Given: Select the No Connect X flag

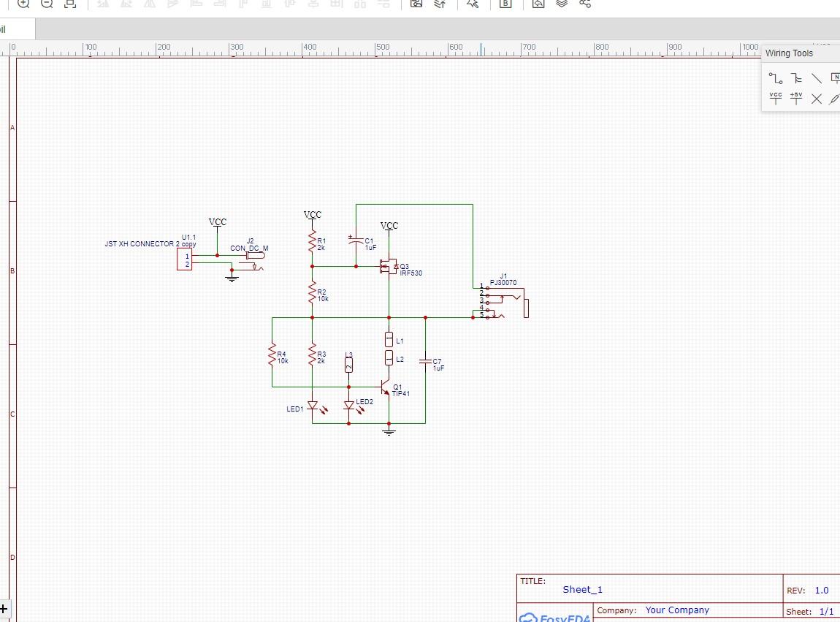Looking at the screenshot, I should 817,99.
